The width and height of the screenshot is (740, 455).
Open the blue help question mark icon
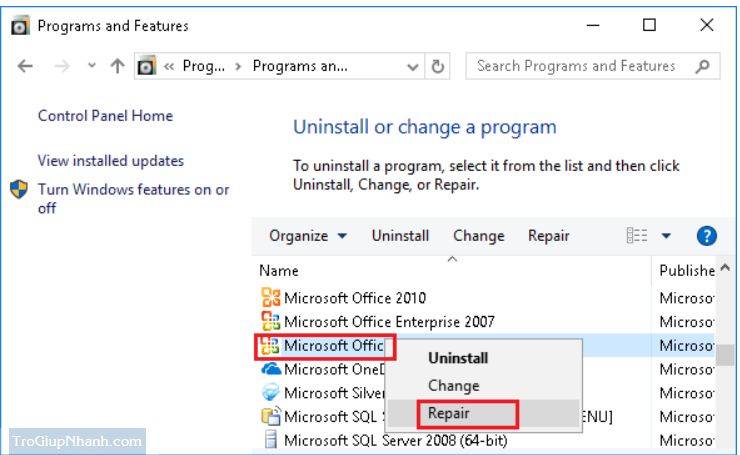tap(707, 236)
